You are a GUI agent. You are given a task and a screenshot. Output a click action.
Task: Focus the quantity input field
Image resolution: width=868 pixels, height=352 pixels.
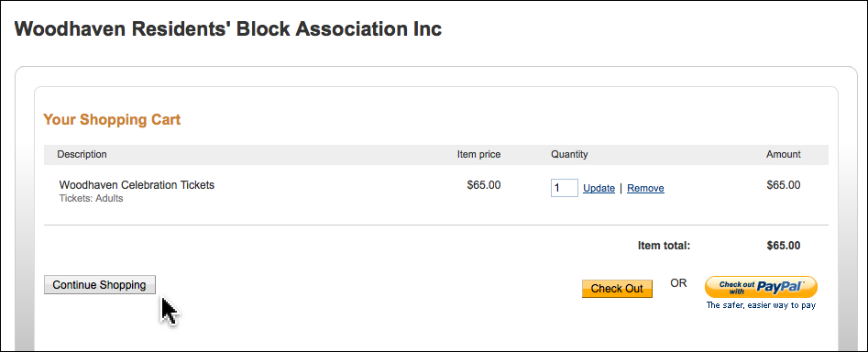[x=564, y=188]
